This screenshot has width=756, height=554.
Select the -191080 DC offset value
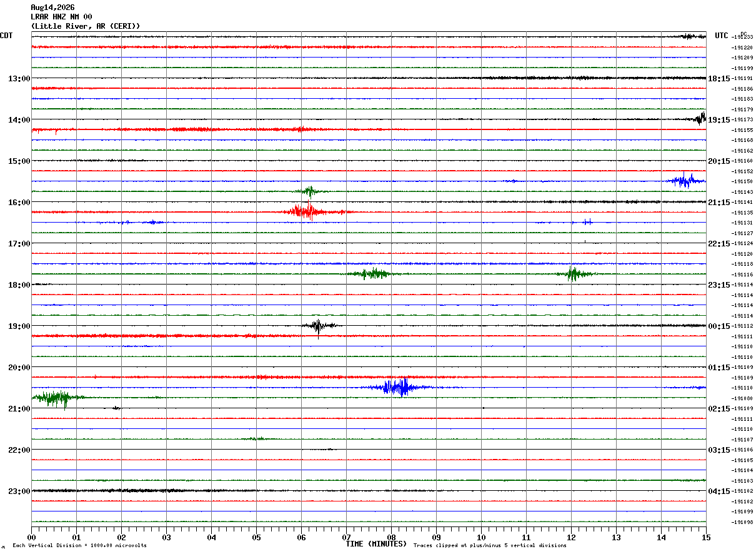pyautogui.click(x=742, y=398)
